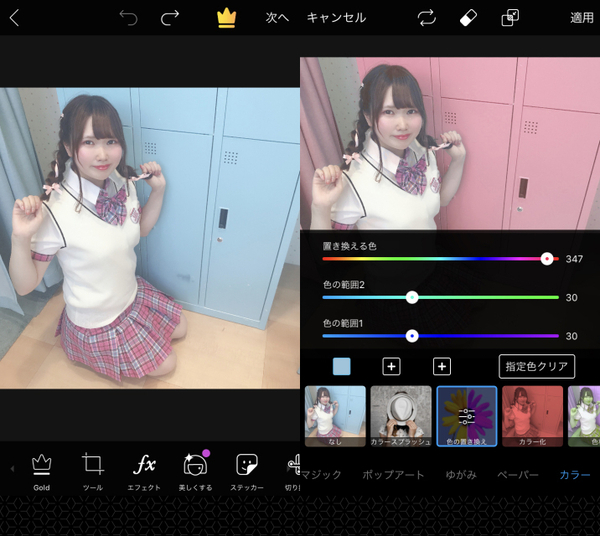The image size is (600, 536).
Task: Tap the layered squares icon
Action: click(510, 18)
